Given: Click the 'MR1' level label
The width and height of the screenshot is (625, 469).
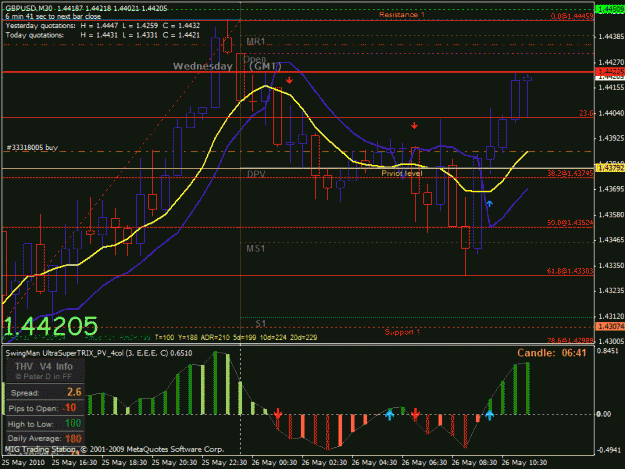Looking at the screenshot, I should click(256, 41).
